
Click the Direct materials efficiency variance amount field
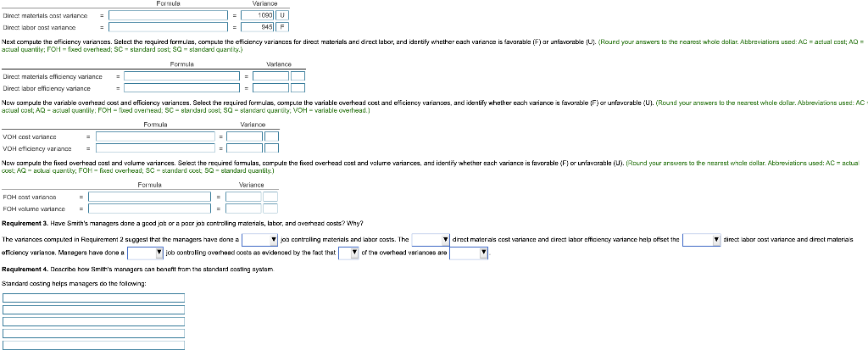pos(271,76)
